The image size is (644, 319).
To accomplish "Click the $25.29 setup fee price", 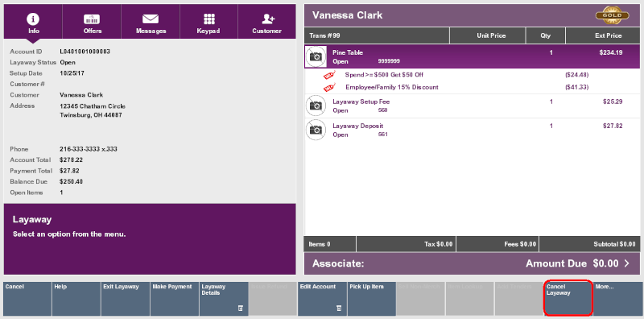I will click(613, 101).
